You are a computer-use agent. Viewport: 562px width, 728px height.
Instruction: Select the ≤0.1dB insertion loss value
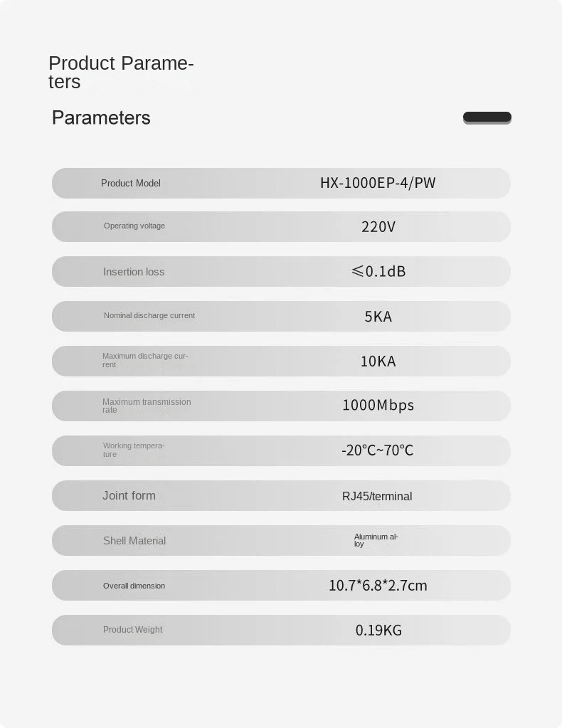[378, 271]
